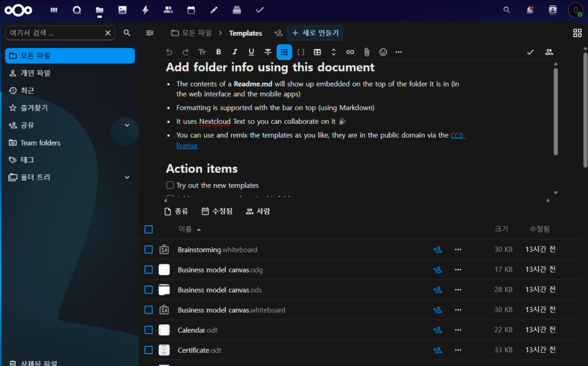Click the attachment paperclip icon
This screenshot has height=366, width=588.
coord(366,52)
